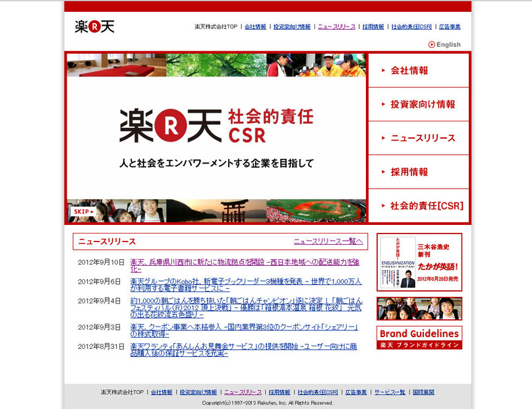Click footer 国際展開 link
The image size is (532, 409).
(423, 392)
